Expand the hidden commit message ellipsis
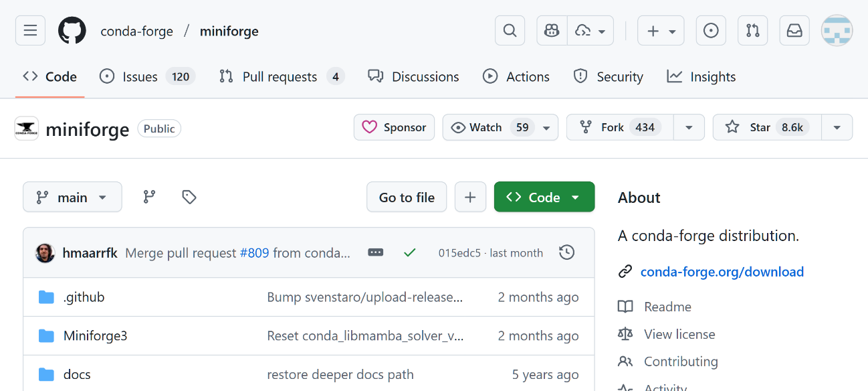868x391 pixels. point(376,252)
